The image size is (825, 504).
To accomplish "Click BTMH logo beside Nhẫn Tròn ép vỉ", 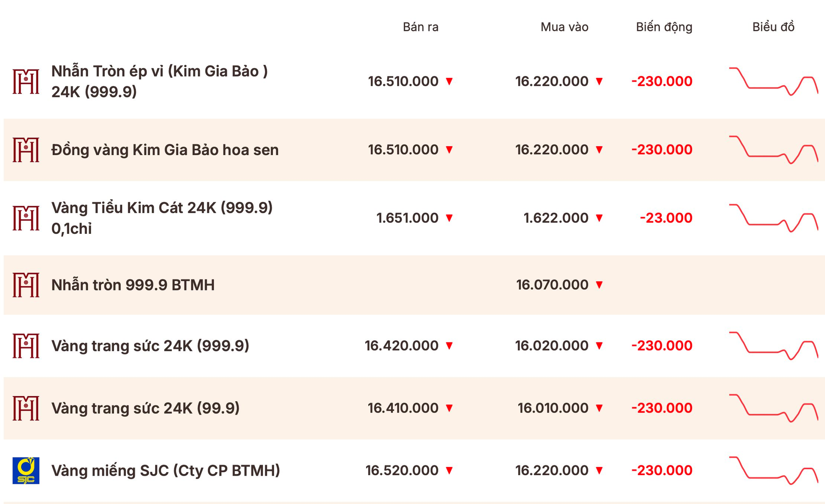I will (x=26, y=82).
